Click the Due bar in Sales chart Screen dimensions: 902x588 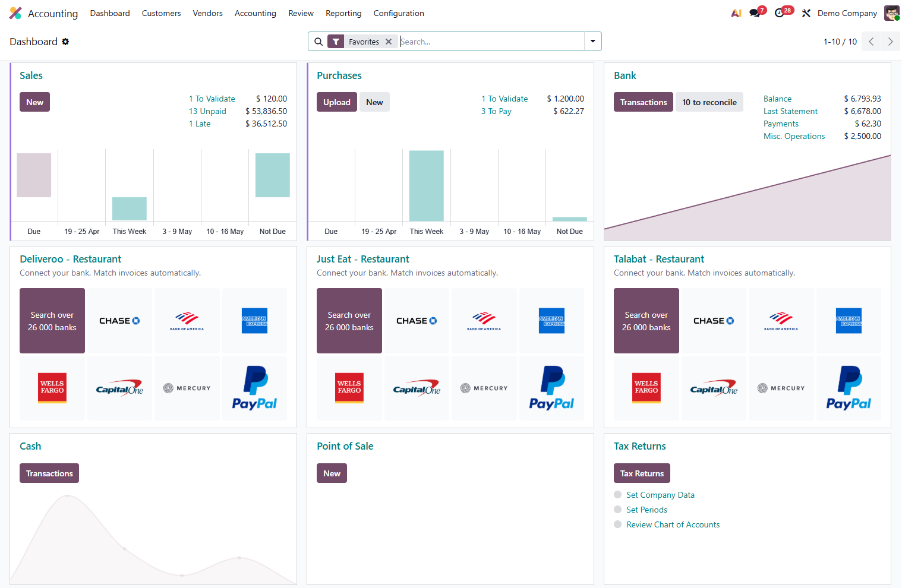34,175
